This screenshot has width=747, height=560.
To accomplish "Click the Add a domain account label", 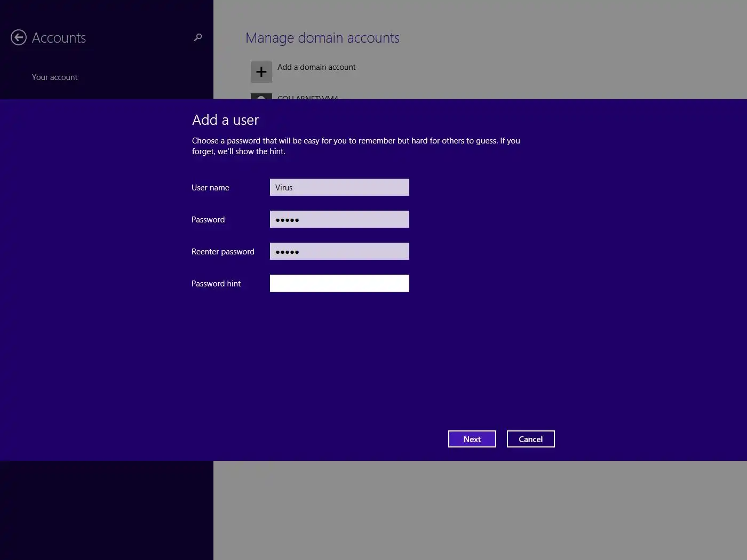I will click(316, 67).
